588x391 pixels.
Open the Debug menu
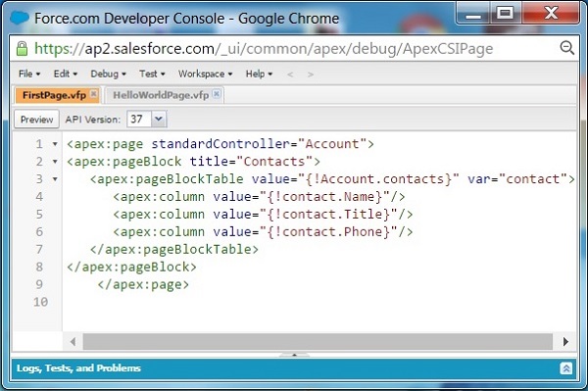point(108,73)
